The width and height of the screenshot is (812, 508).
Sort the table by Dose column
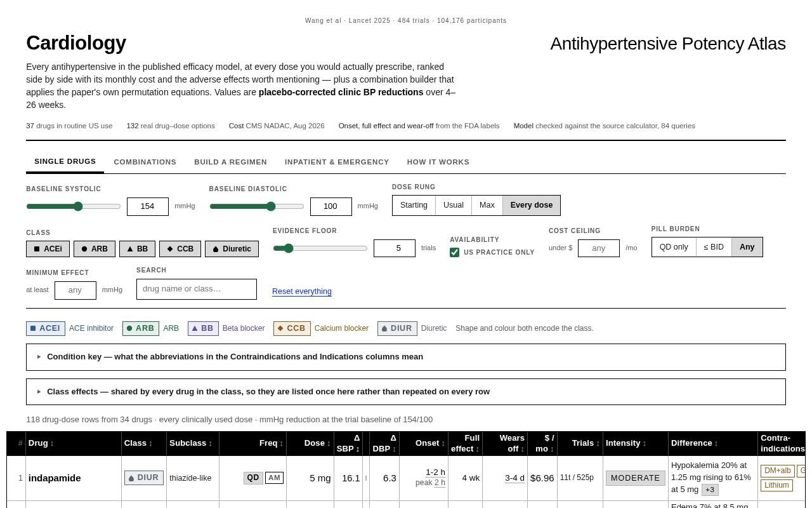(310, 443)
